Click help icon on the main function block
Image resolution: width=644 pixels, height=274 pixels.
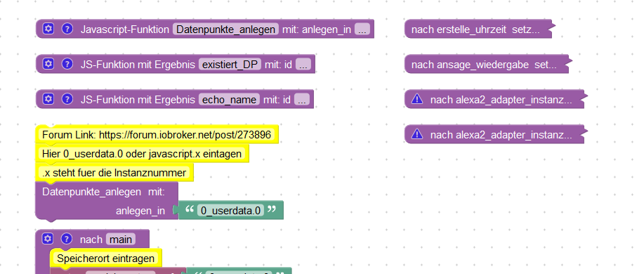[67, 239]
